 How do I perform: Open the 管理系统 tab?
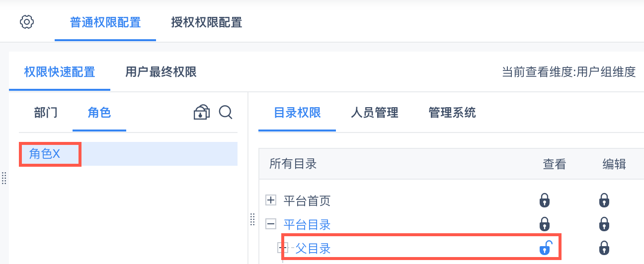(452, 113)
